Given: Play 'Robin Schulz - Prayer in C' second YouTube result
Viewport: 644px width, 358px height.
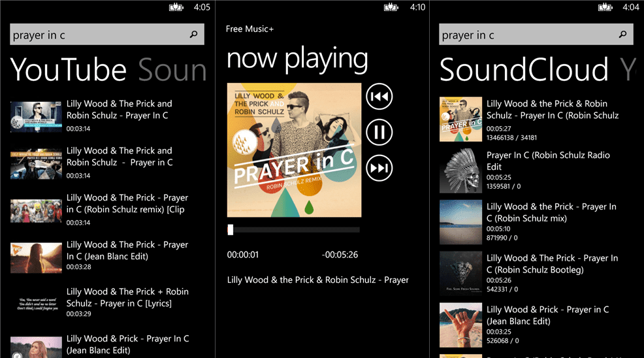Looking at the screenshot, I should (120, 157).
